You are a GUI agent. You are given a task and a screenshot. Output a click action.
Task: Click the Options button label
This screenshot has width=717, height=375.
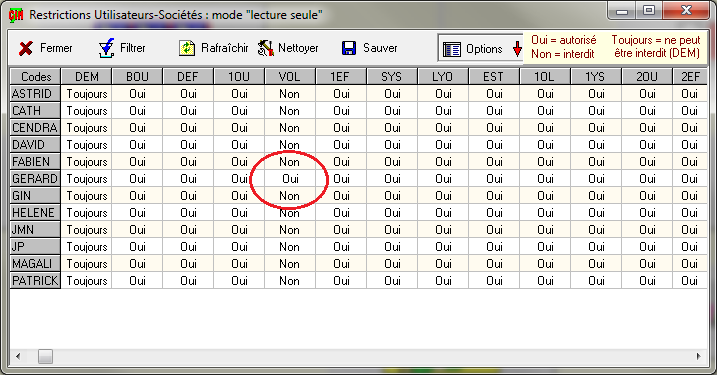484,49
